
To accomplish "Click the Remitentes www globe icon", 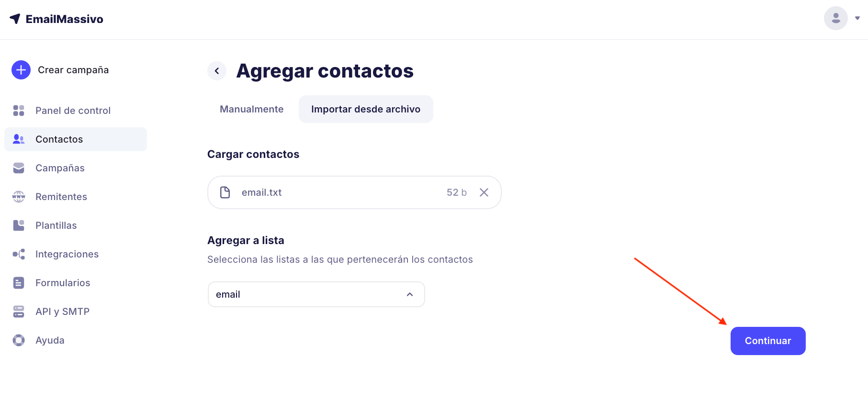I will click(19, 197).
